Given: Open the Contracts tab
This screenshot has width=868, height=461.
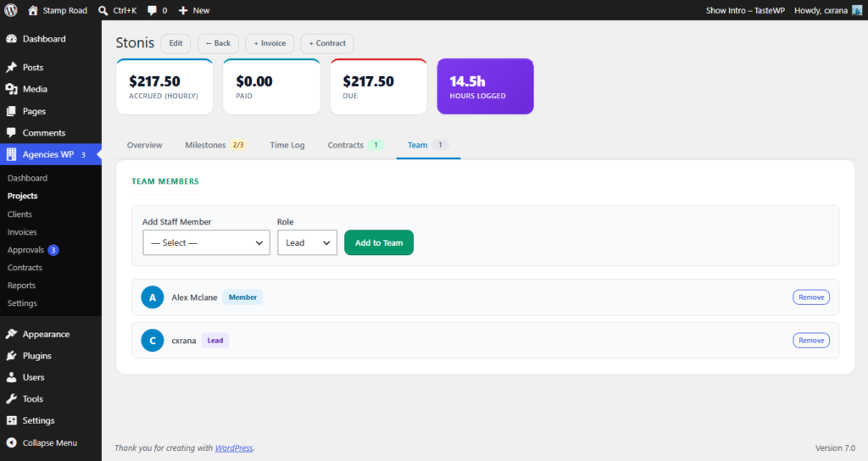Looking at the screenshot, I should pos(355,145).
